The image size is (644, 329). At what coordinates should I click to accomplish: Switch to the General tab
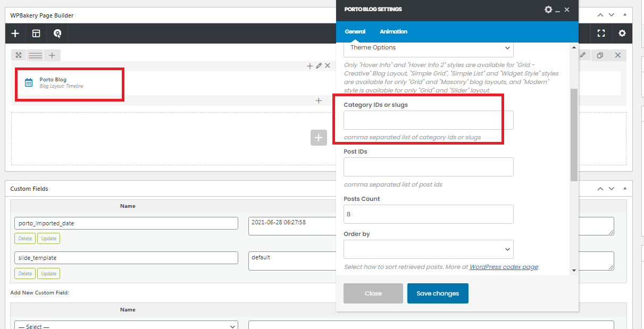(x=355, y=31)
